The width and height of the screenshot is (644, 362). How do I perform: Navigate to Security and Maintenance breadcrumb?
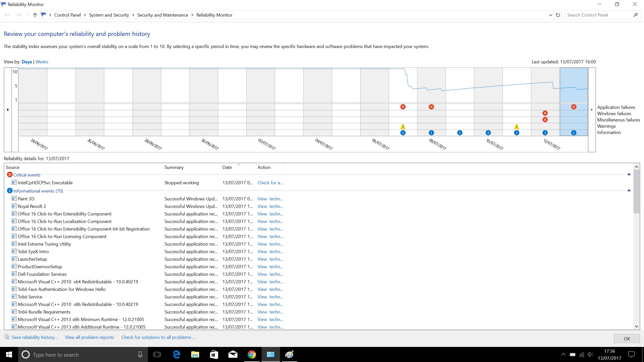click(x=163, y=15)
